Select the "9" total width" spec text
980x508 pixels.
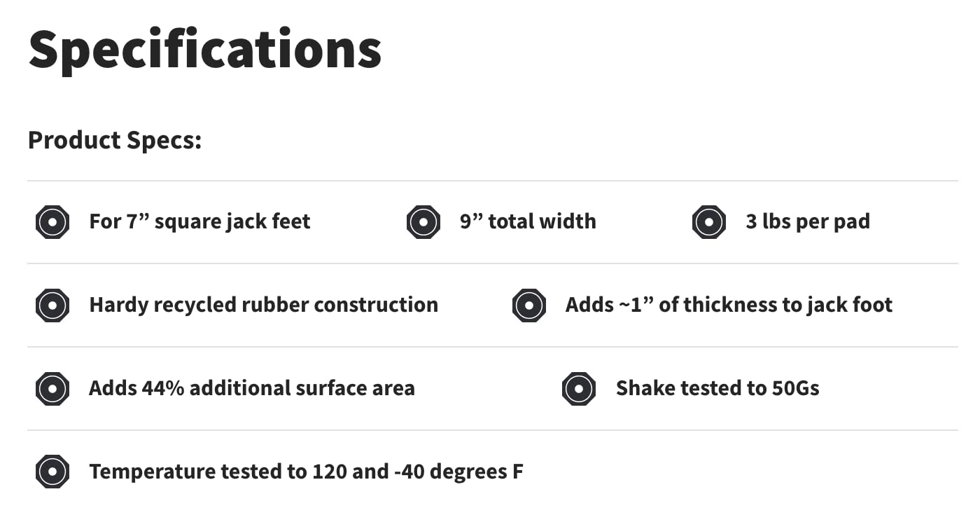pyautogui.click(x=528, y=222)
